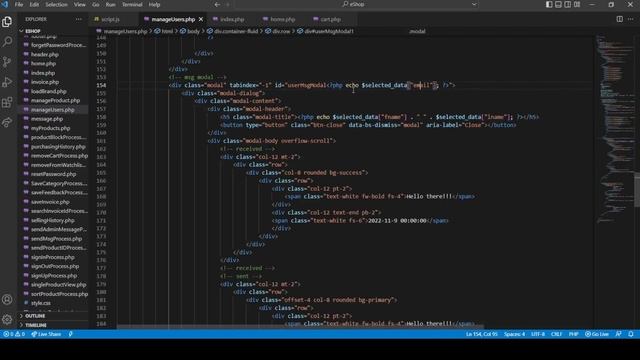Click the Explorer more actions ellipsis
The height and width of the screenshot is (360, 640).
(x=78, y=19)
